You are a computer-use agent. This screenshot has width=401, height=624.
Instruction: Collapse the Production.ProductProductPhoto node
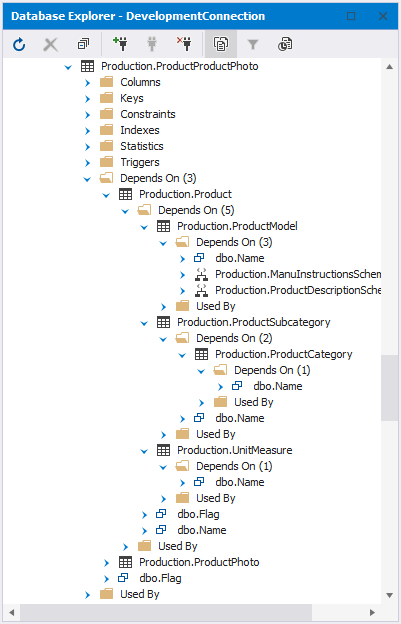tap(68, 67)
